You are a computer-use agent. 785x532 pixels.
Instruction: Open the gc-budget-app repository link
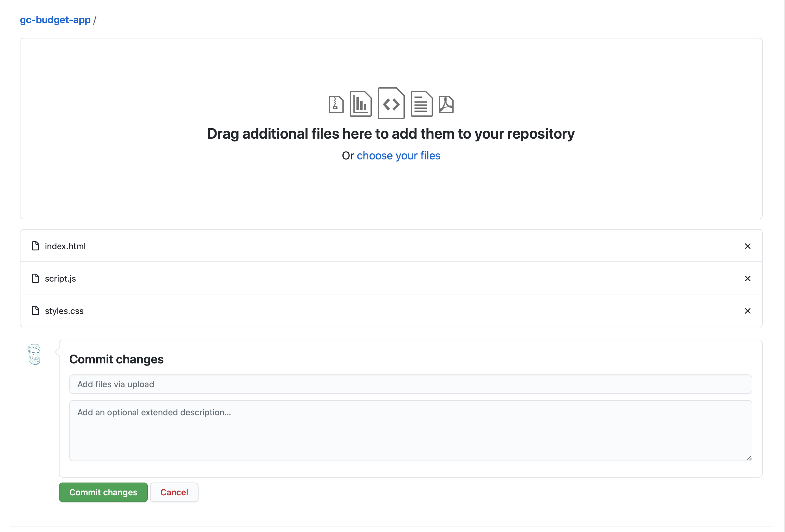tap(55, 20)
